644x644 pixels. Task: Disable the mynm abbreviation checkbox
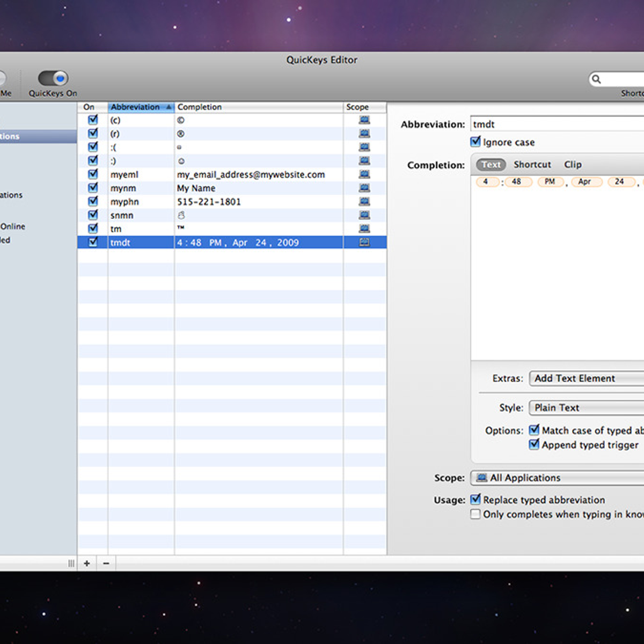[93, 187]
